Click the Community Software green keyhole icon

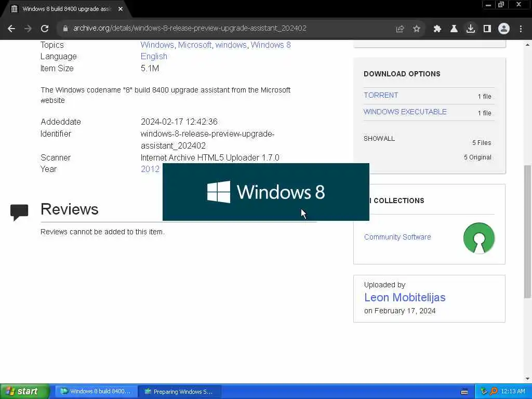478,238
